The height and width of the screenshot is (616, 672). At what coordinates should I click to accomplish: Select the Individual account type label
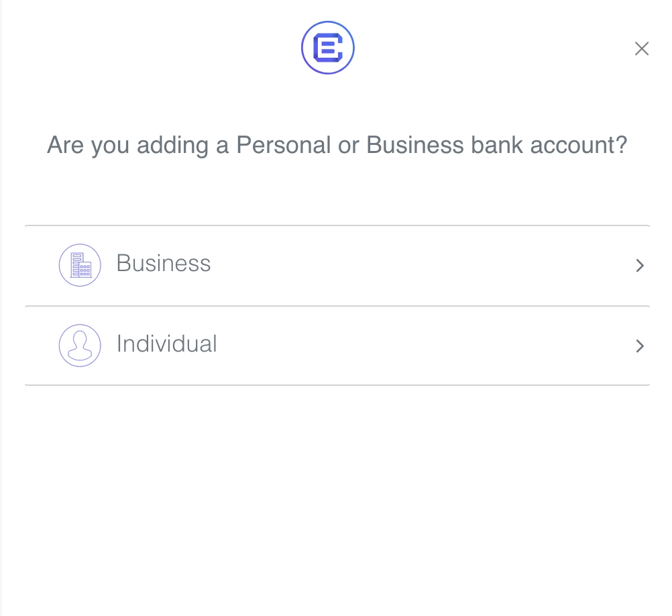(x=166, y=344)
